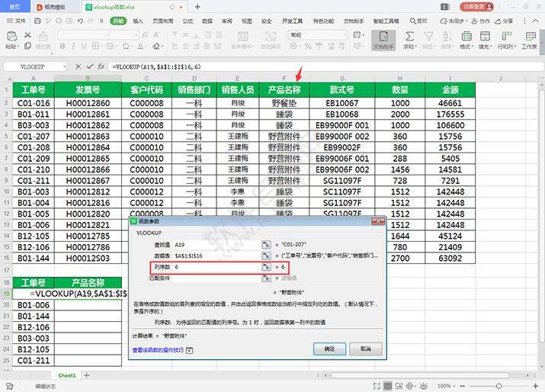This screenshot has height=392, width=545.
Task: Switch to the Formulas (公式) tab
Action: (188, 21)
